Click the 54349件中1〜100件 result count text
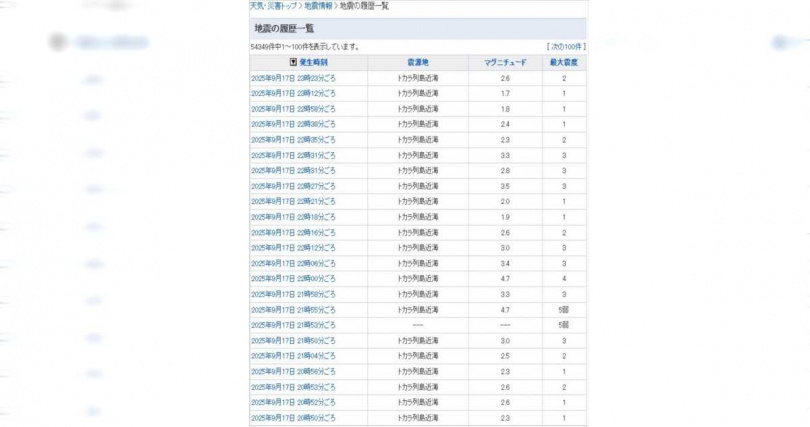 coord(305,46)
